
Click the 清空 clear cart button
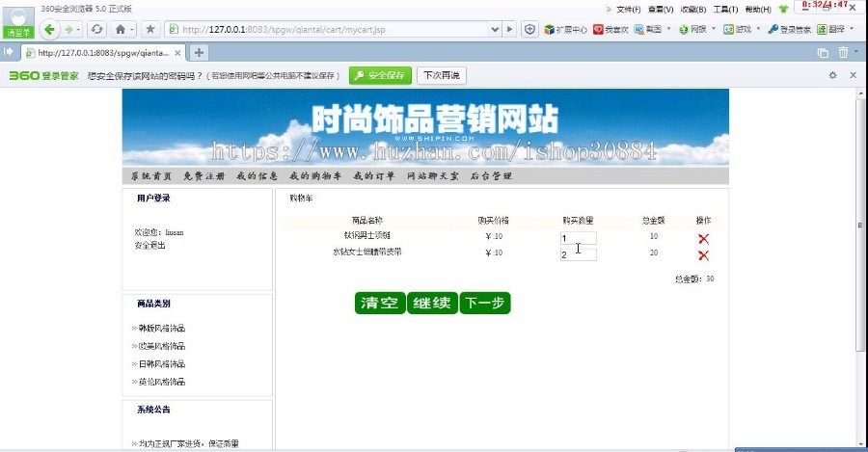point(380,304)
